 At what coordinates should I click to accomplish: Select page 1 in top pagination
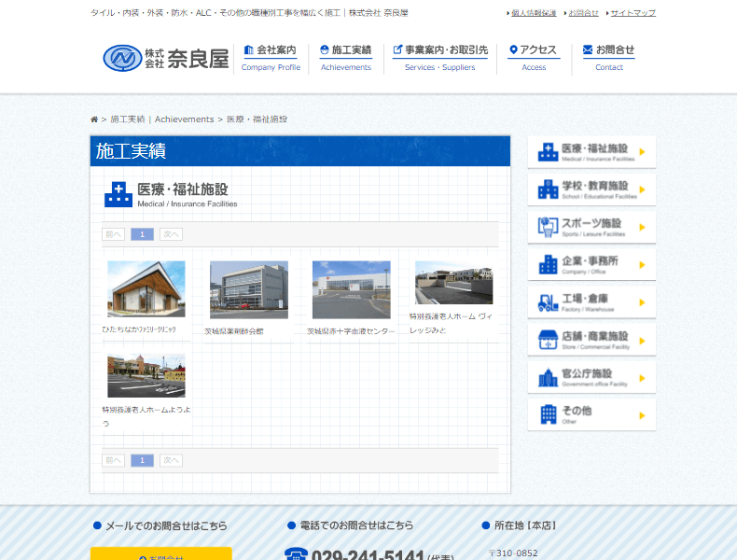pyautogui.click(x=142, y=234)
